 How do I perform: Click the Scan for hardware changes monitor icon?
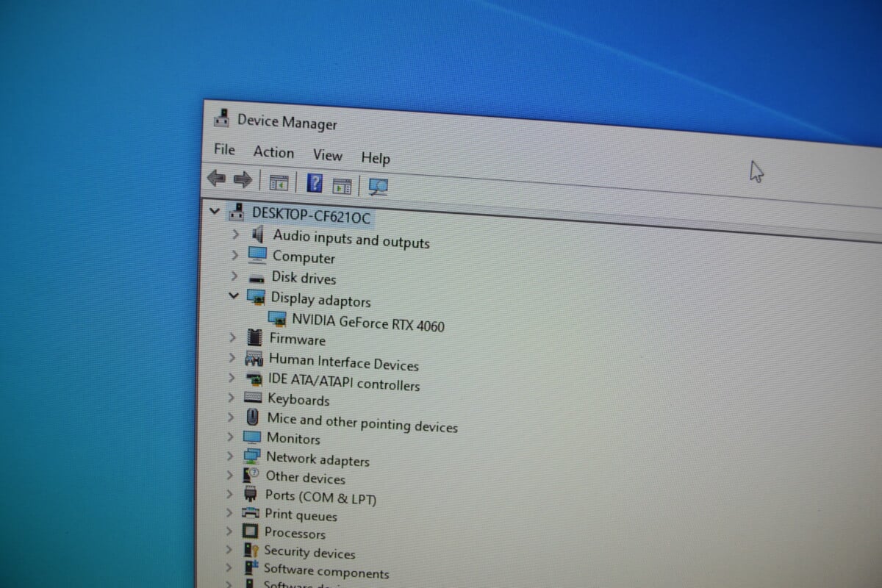click(379, 187)
